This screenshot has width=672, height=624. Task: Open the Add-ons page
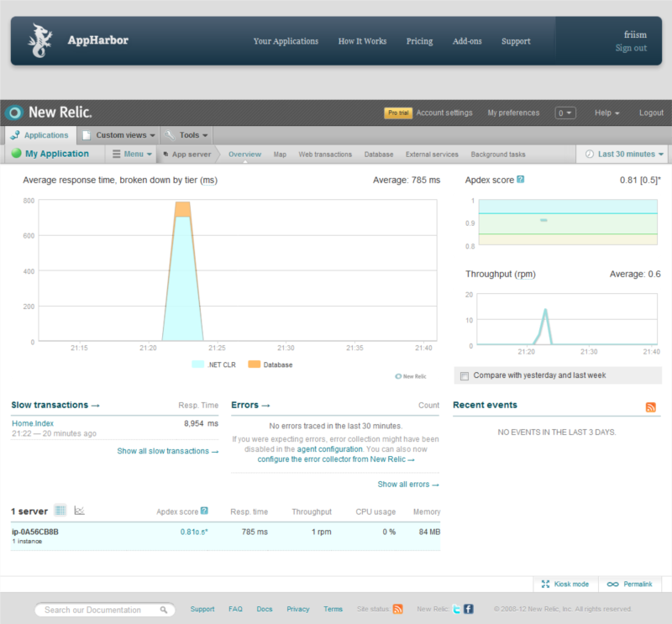pyautogui.click(x=467, y=41)
